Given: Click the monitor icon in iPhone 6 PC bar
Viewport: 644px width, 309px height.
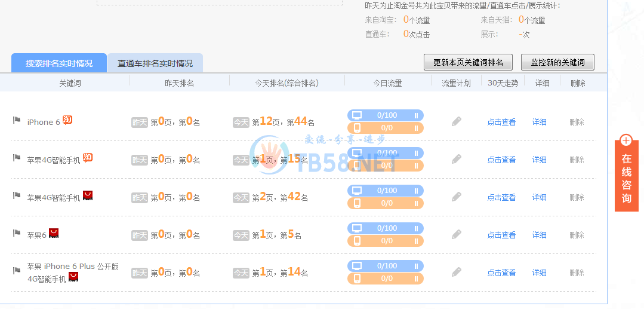Looking at the screenshot, I should (357, 115).
